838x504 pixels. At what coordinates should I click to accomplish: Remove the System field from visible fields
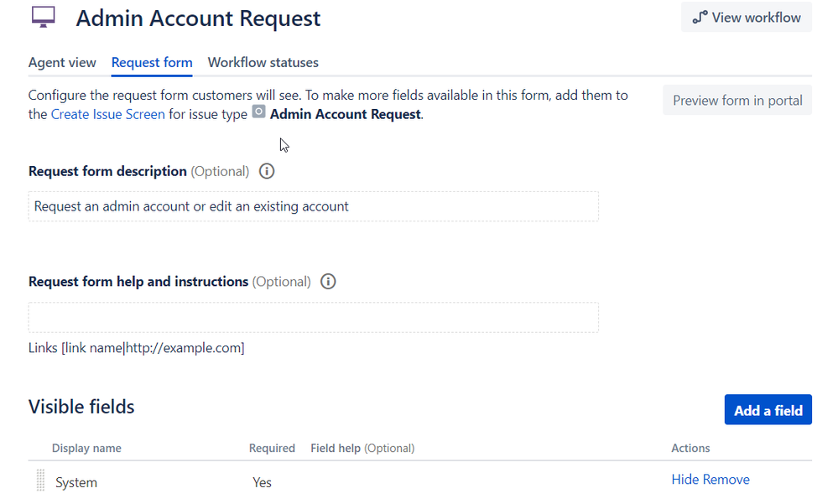(728, 479)
